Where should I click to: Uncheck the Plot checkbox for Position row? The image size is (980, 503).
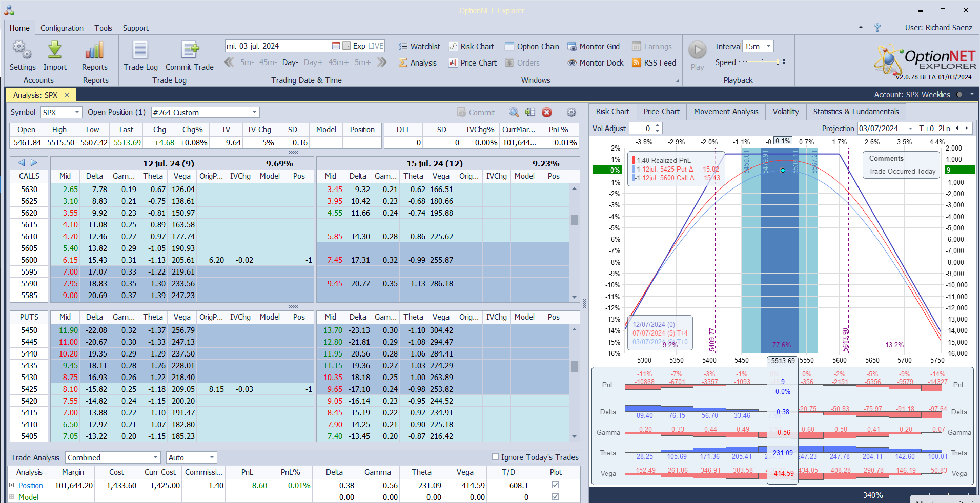click(555, 485)
